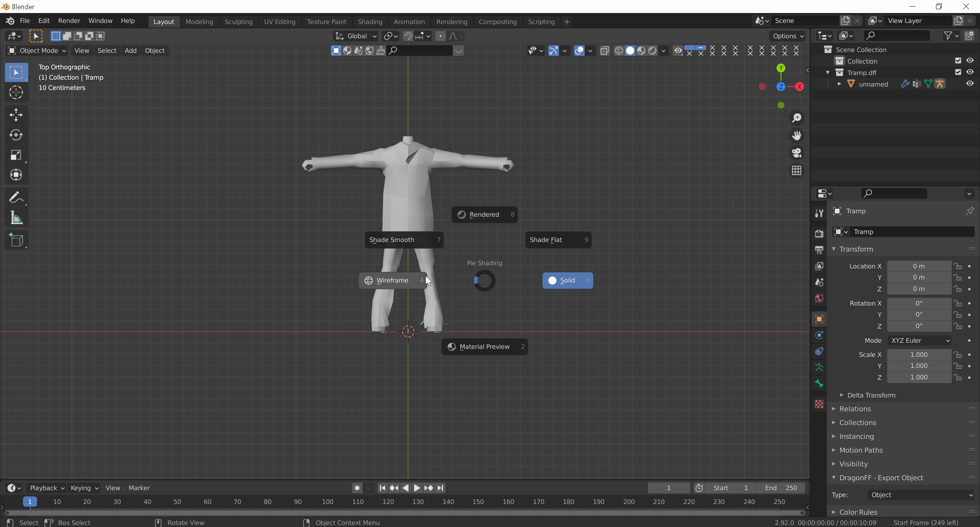The height and width of the screenshot is (527, 980).
Task: Activate the Annotate pencil tool
Action: tap(16, 198)
